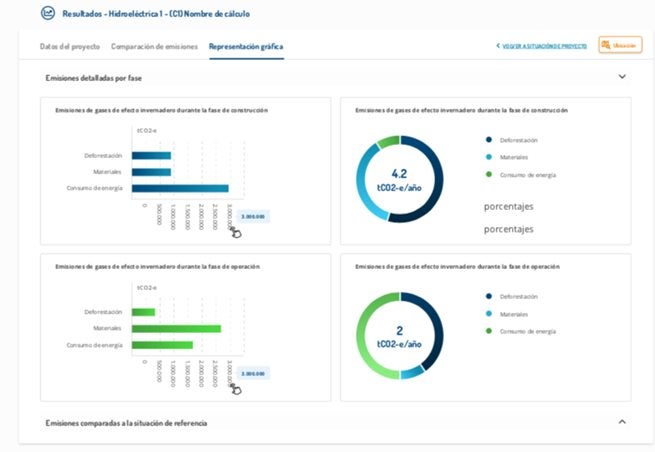Click the 4.2 tCO2-e/año donut center
The height and width of the screenshot is (452, 655).
click(x=399, y=179)
